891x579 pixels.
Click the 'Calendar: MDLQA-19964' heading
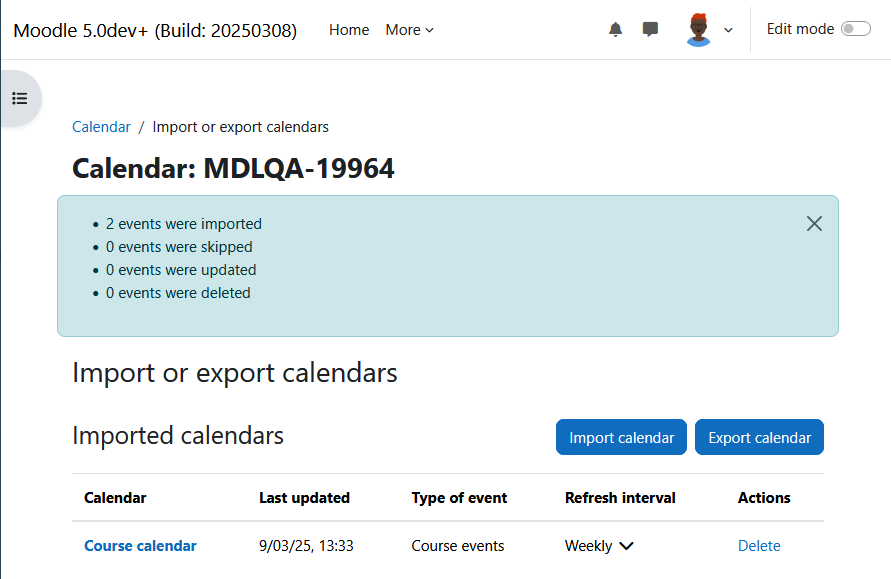233,168
